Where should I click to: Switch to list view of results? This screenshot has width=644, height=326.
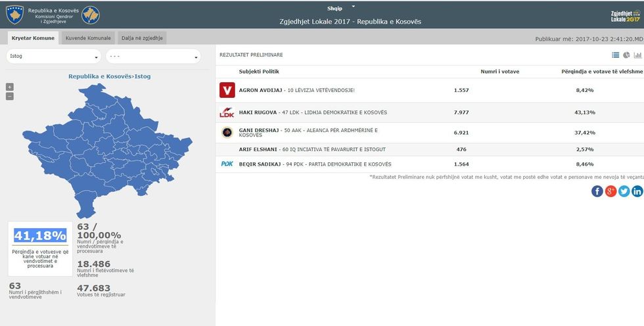pos(616,55)
